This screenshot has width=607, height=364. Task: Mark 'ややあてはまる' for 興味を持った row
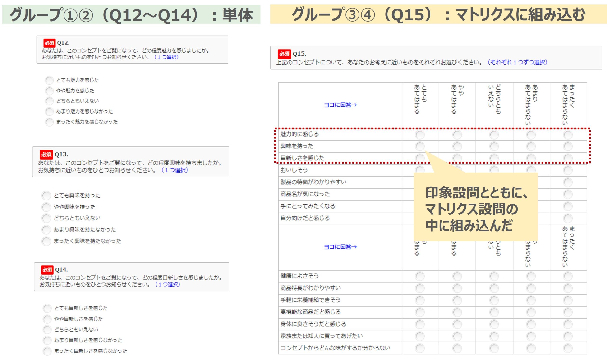(457, 146)
